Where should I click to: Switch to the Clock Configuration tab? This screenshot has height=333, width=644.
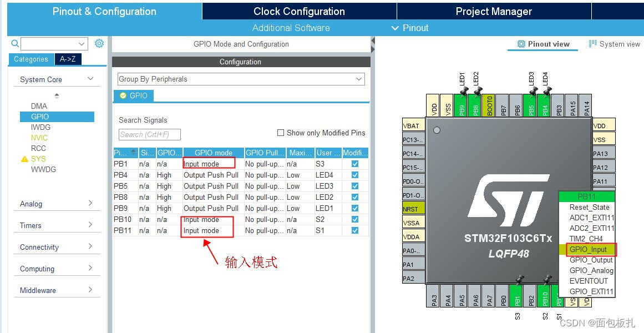click(x=299, y=11)
